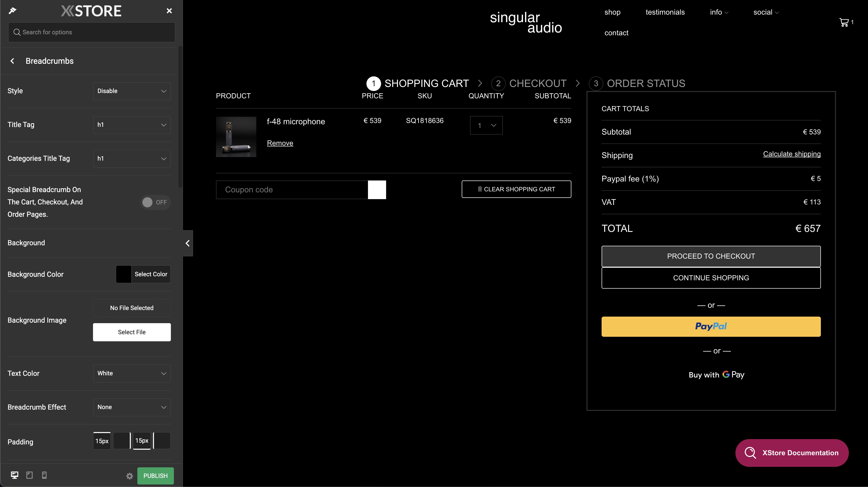Go back from Breadcrumbs section

(12, 61)
